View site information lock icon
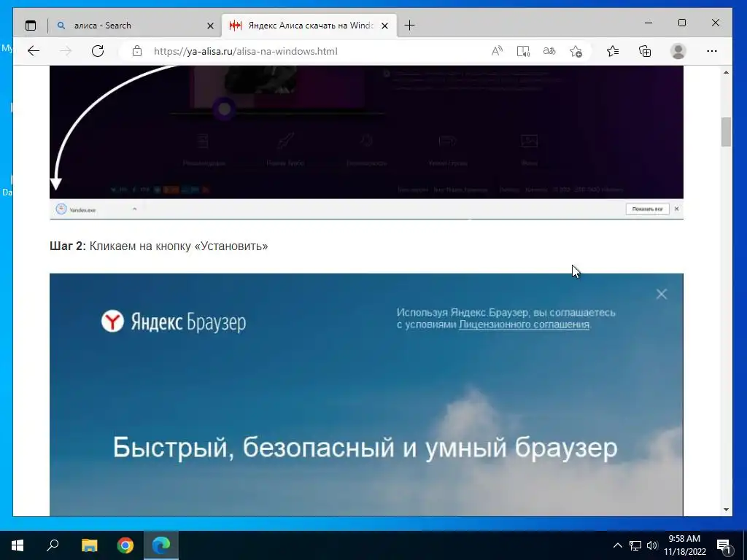The image size is (747, 560). (137, 51)
